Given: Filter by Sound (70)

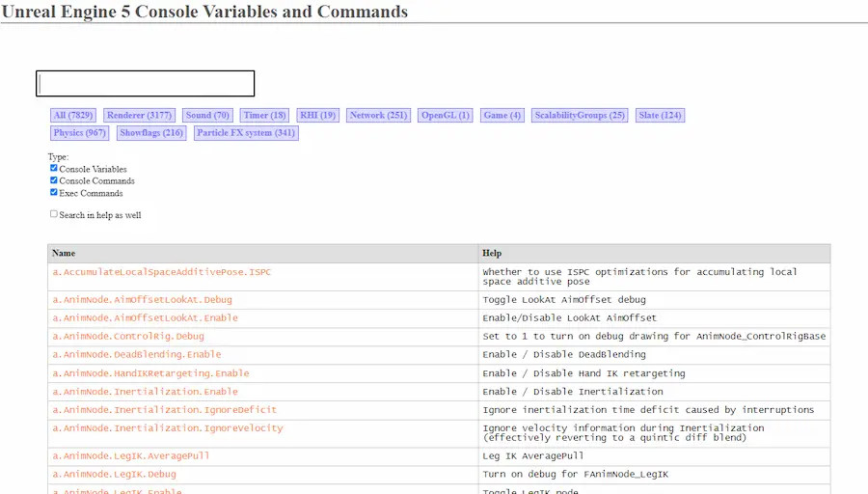Looking at the screenshot, I should click(207, 115).
